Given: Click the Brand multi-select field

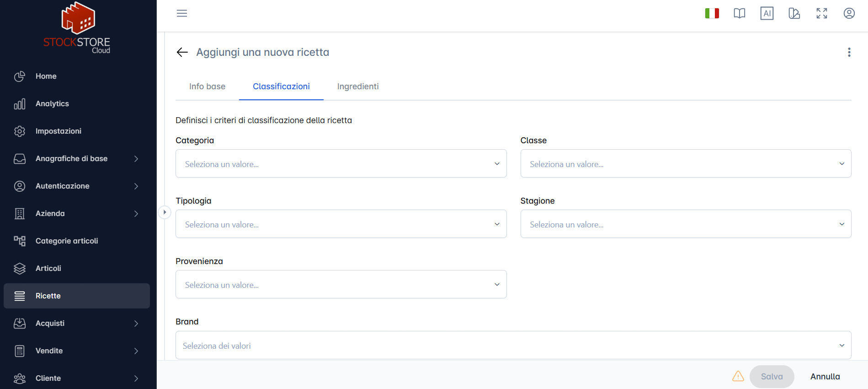Looking at the screenshot, I should pos(513,345).
